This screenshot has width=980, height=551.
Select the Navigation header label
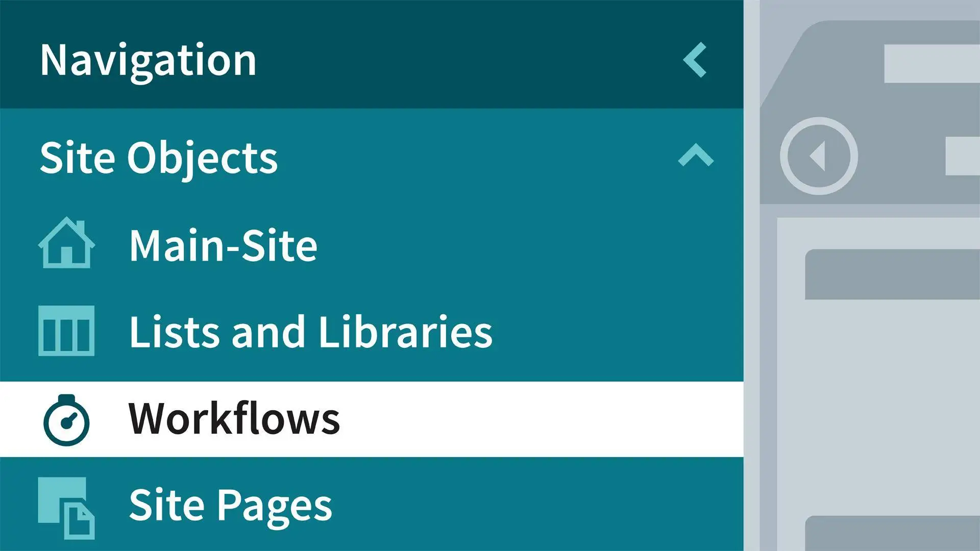pos(148,61)
